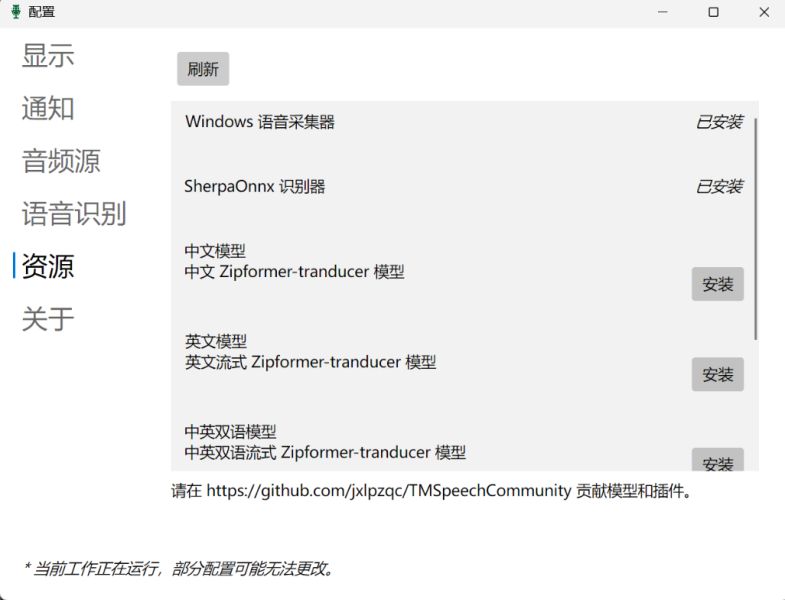Screen dimensions: 785x600
Task: Select the 资源 tab
Action: (48, 266)
